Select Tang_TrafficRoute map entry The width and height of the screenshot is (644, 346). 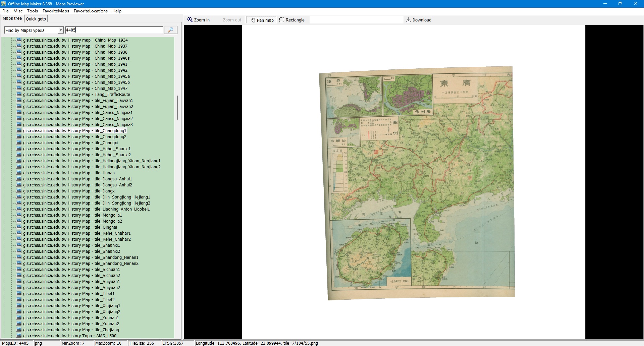coord(76,95)
